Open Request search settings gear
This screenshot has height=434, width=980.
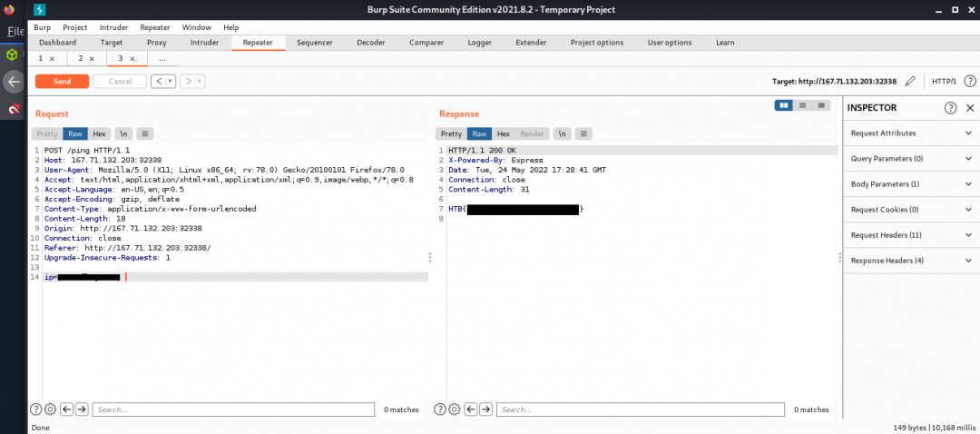[x=51, y=409]
